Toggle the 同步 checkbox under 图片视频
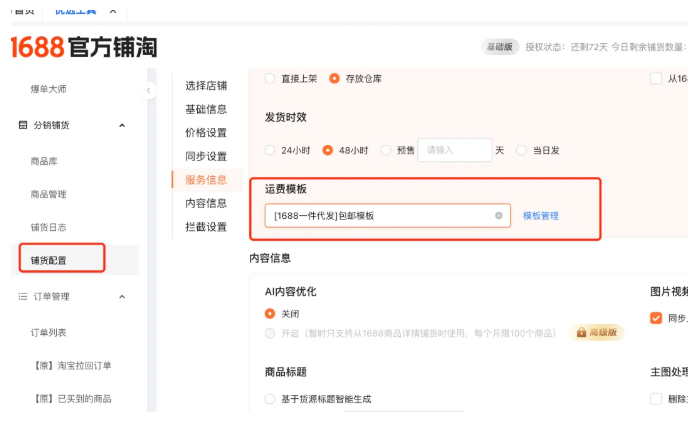The height and width of the screenshot is (428, 693). point(656,318)
